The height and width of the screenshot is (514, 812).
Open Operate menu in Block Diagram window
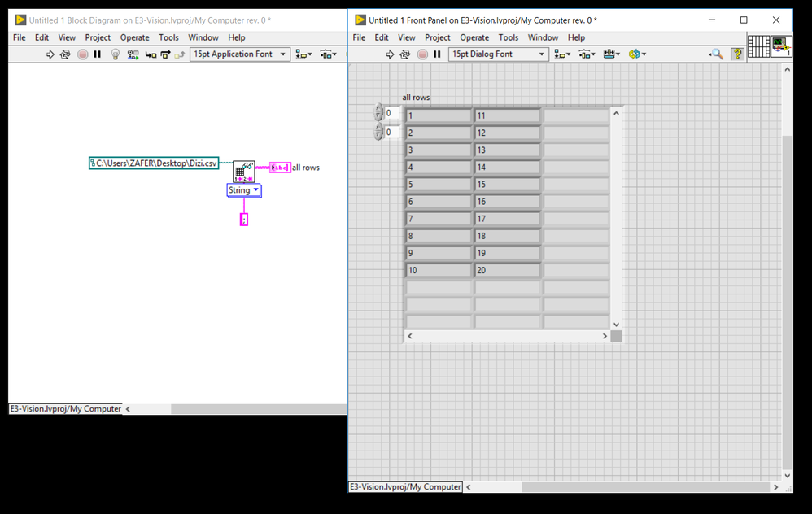(x=134, y=37)
